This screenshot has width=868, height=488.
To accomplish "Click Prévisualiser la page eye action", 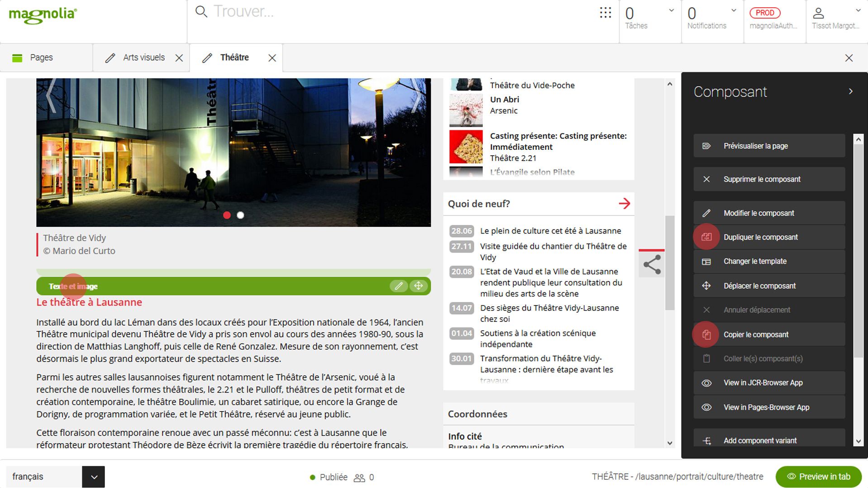I will tap(769, 146).
